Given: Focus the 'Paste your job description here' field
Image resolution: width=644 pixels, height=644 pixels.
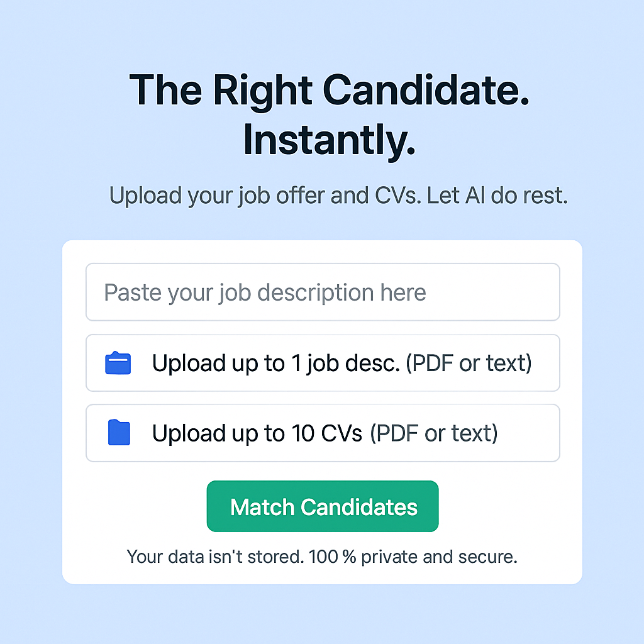Looking at the screenshot, I should (x=323, y=292).
